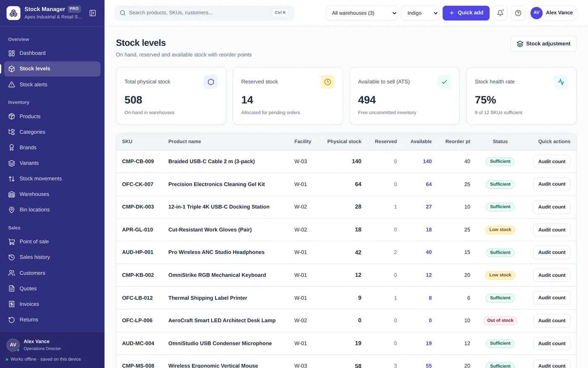This screenshot has width=588, height=368.
Task: Click Audit count for Braided USB-C Cable
Action: click(552, 161)
